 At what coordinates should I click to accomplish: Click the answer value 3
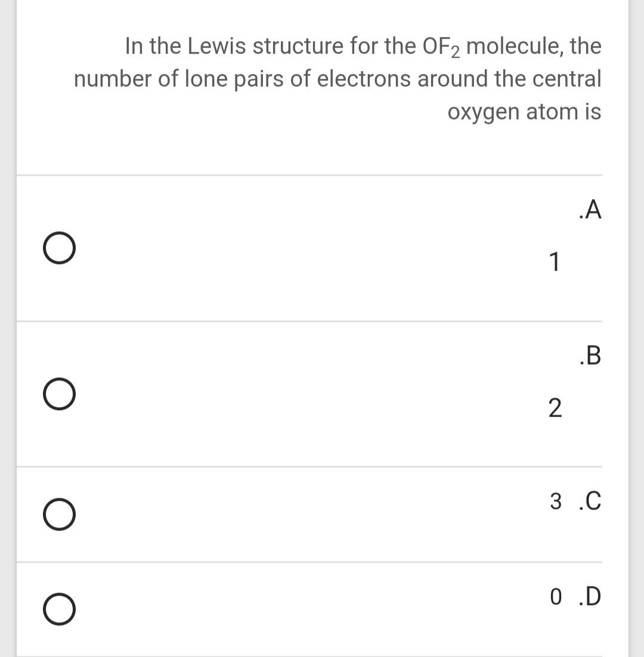click(555, 501)
